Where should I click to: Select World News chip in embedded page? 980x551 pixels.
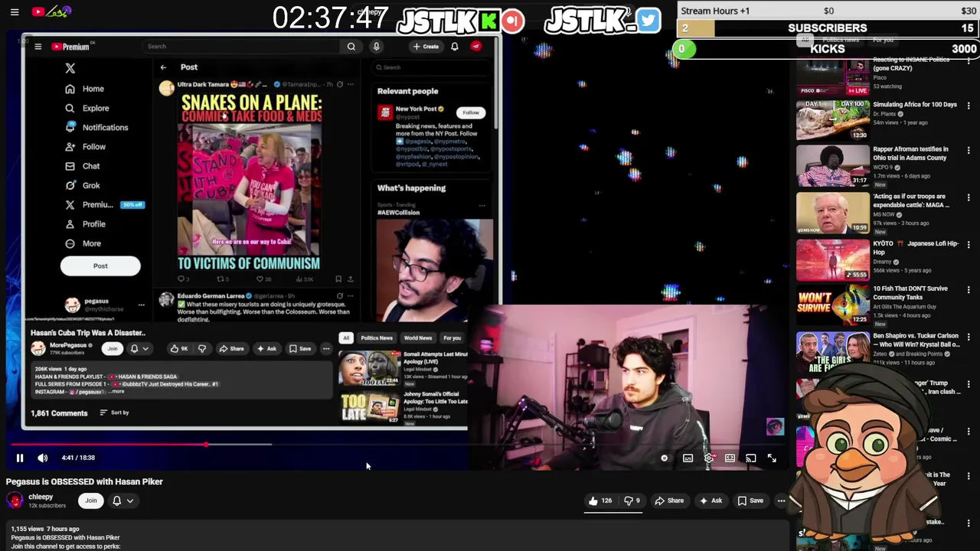(418, 337)
